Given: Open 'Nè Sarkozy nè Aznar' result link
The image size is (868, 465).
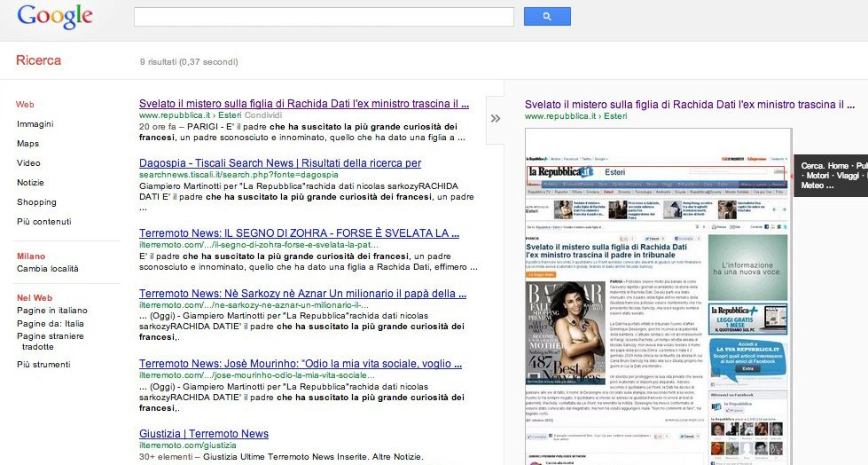Looking at the screenshot, I should [x=303, y=293].
